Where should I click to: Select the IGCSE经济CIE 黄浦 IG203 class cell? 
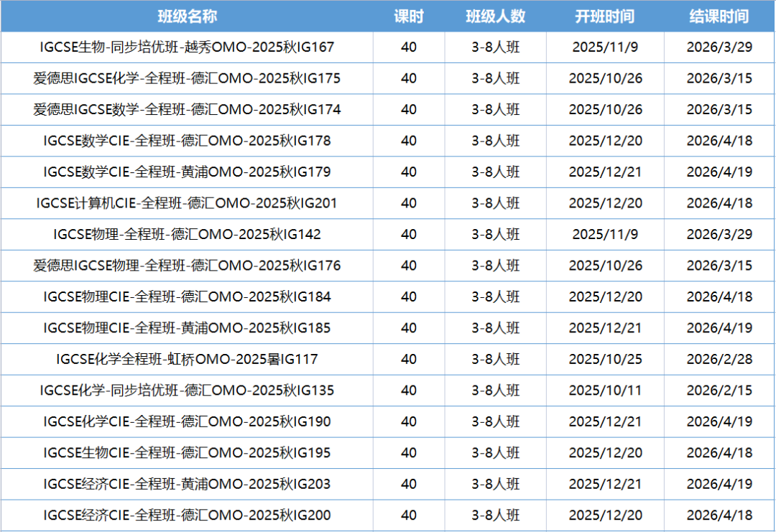click(187, 484)
